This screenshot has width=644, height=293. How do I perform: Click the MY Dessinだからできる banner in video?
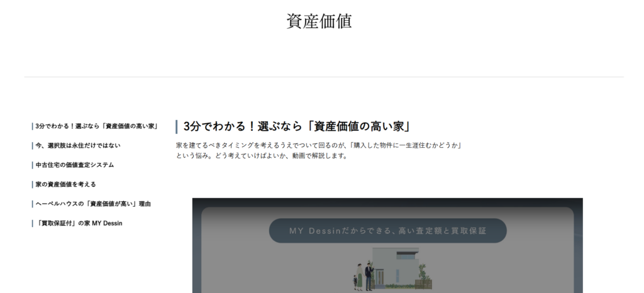(387, 231)
